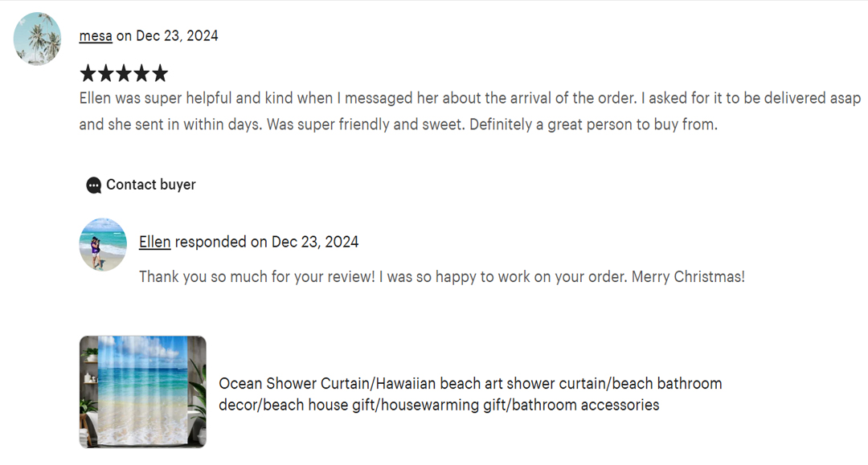Click the review line starting "Ellen was super helpful"
Image resolution: width=868 pixels, height=465 pixels.
[469, 99]
